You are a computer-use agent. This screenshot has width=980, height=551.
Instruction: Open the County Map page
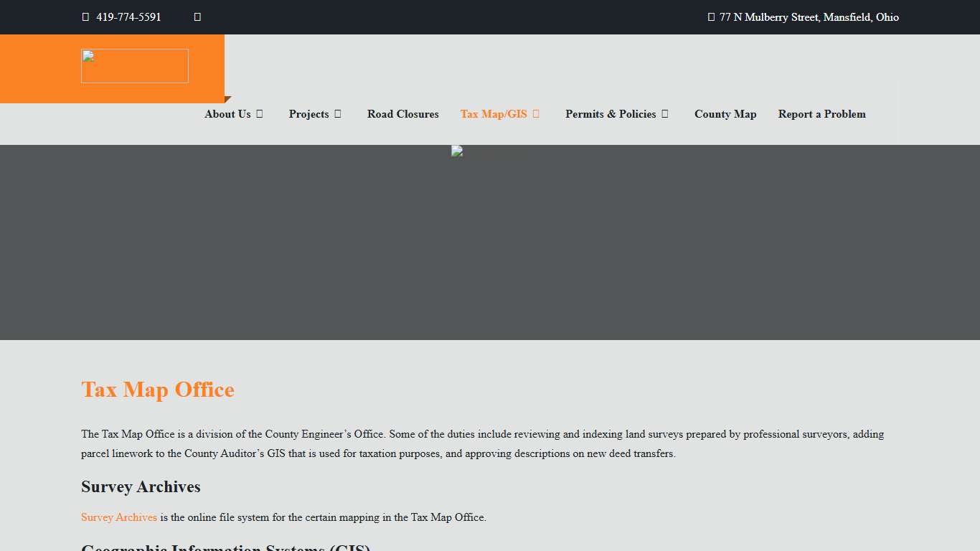coord(725,114)
